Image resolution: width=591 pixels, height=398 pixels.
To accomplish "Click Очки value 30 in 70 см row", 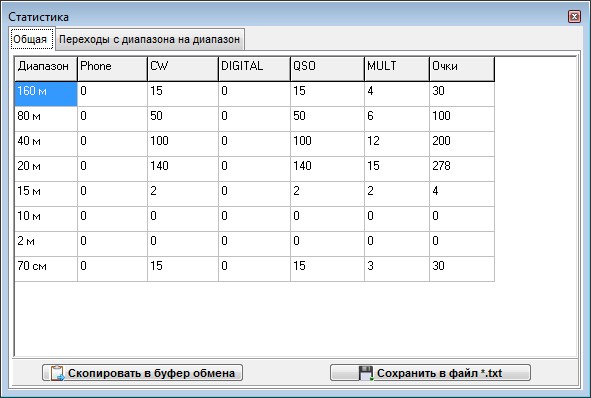I will pos(462,269).
